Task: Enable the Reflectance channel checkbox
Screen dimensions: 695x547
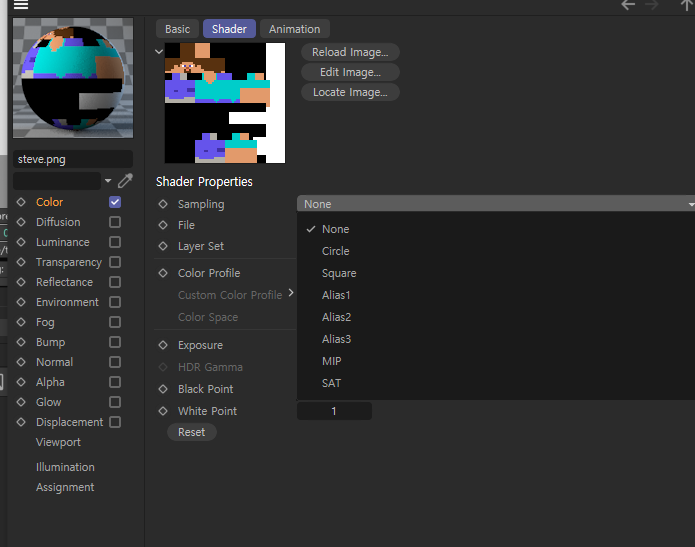Action: tap(115, 282)
